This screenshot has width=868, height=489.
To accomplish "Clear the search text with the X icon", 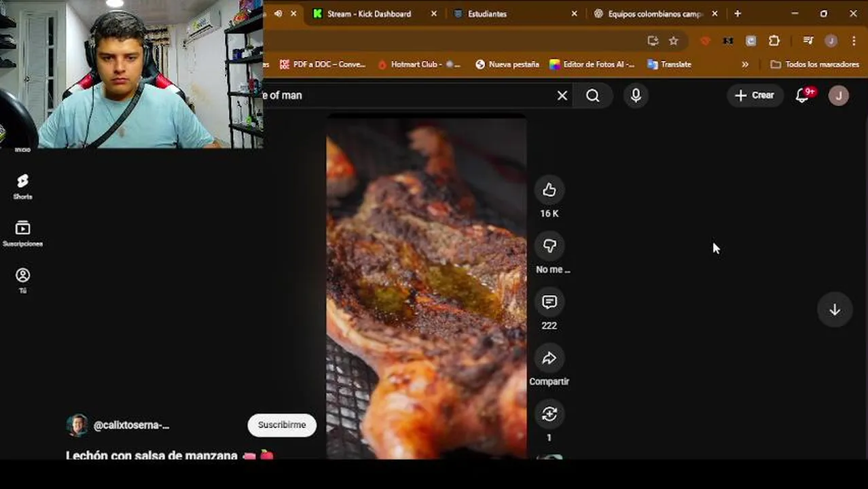I will [562, 96].
